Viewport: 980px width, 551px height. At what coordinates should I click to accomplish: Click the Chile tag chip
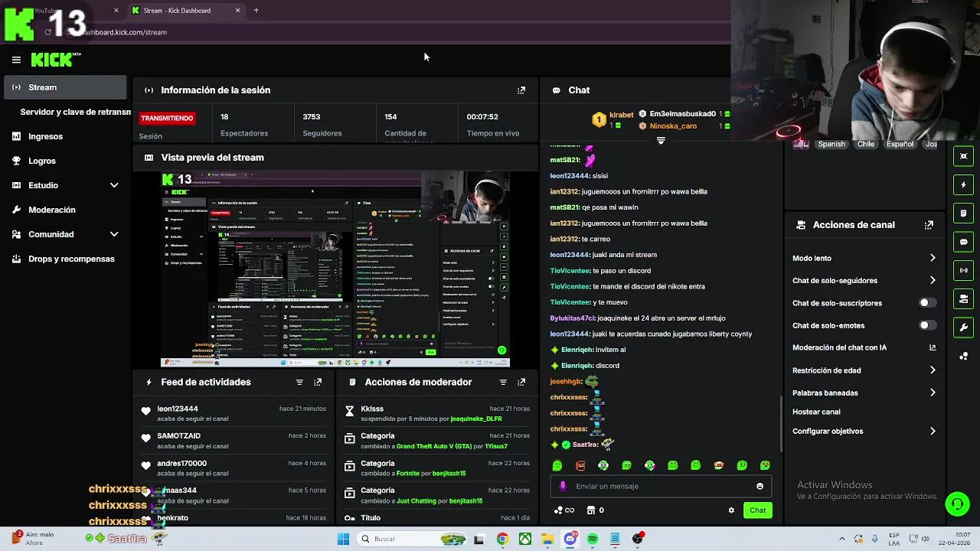point(866,144)
